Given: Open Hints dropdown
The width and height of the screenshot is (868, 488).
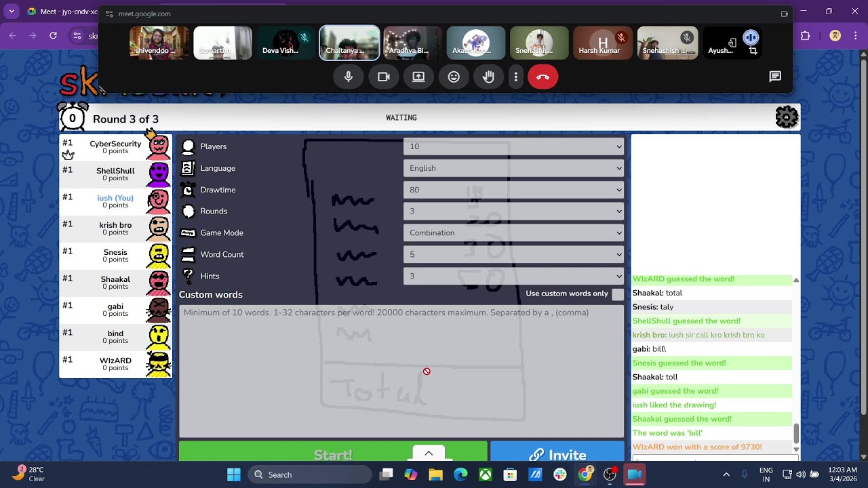Looking at the screenshot, I should point(513,276).
